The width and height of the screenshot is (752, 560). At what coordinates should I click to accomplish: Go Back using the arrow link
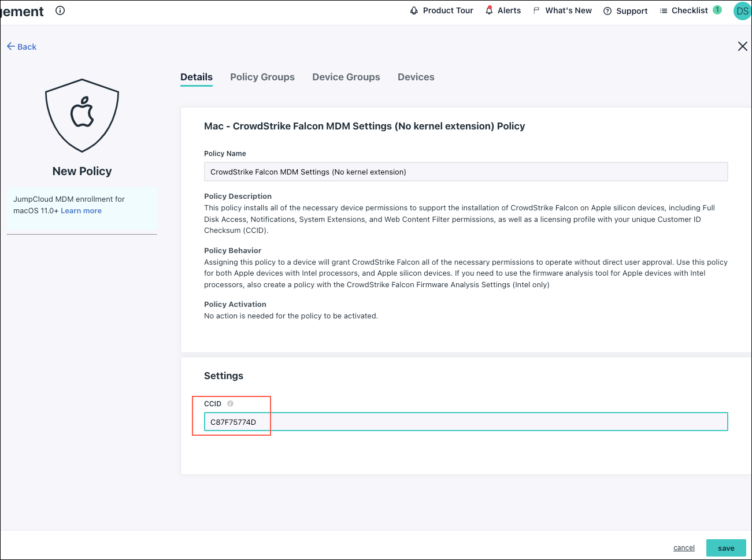coord(21,46)
